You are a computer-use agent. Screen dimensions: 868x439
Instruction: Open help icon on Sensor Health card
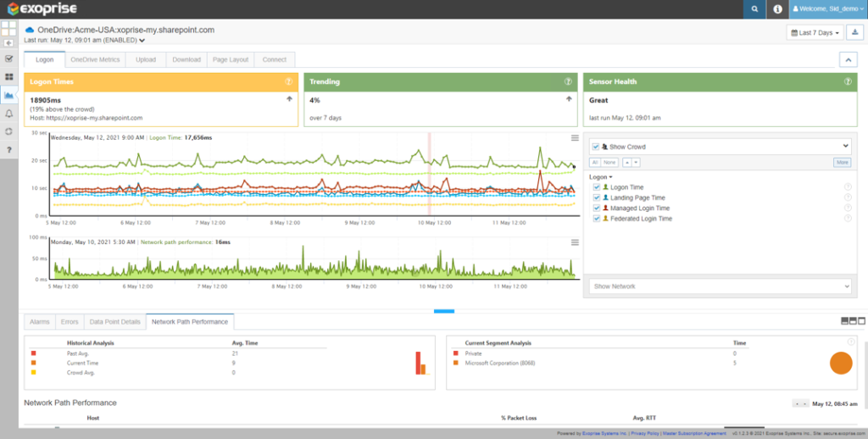848,81
